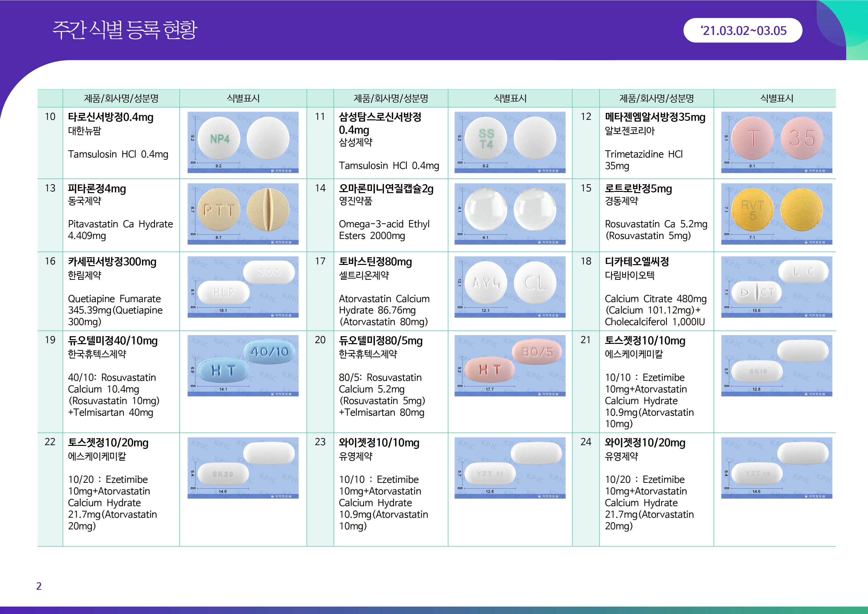This screenshot has height=614, width=868.
Task: Click the HLP 300 tablet image
Action: pos(243,286)
